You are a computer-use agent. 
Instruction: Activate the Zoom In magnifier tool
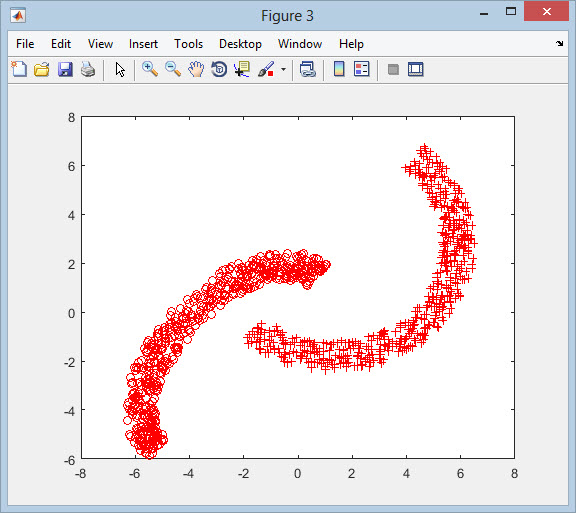tap(150, 69)
